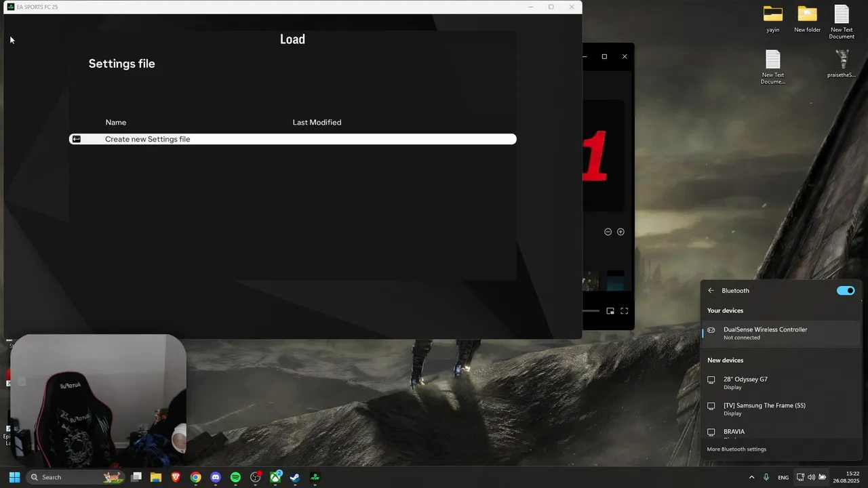This screenshot has height=488, width=868.
Task: Select the BRAVIA device entry
Action: [781, 432]
